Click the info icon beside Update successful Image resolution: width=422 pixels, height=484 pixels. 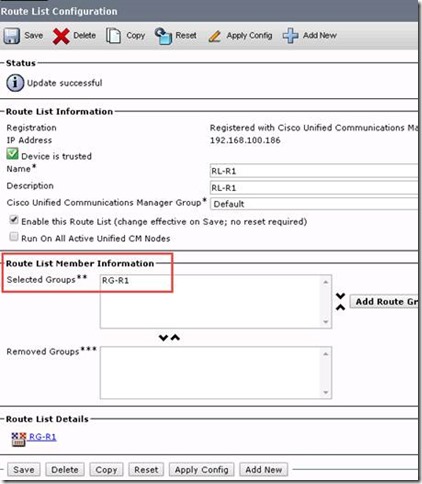tap(15, 83)
